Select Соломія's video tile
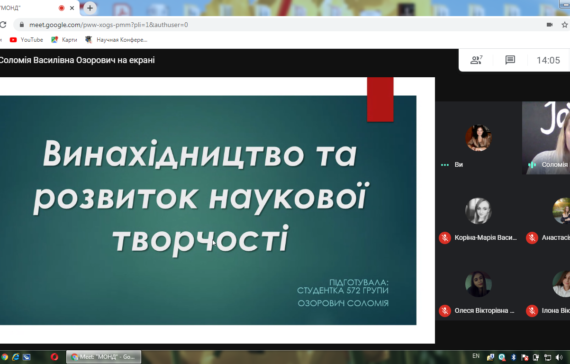570x364 pixels. tap(546, 137)
